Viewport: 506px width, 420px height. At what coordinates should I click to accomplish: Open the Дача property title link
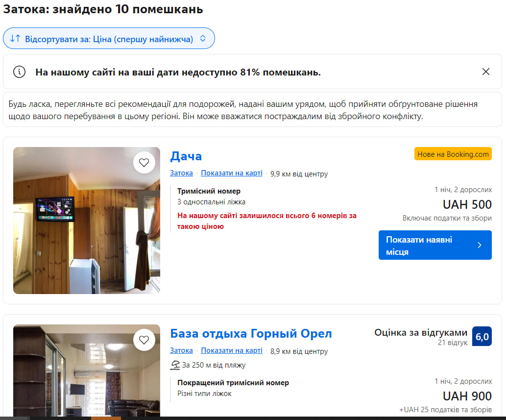(186, 156)
